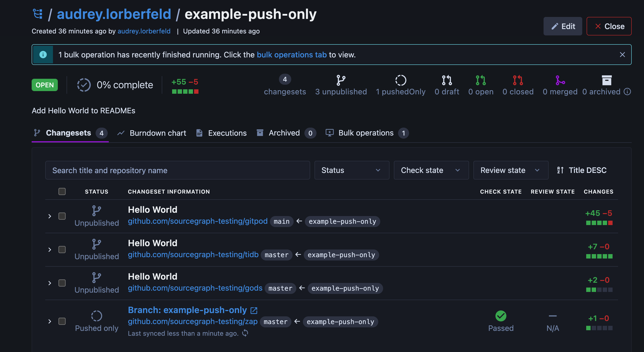The image size is (644, 352).
Task: Switch to the Changesets tab
Action: (70, 133)
